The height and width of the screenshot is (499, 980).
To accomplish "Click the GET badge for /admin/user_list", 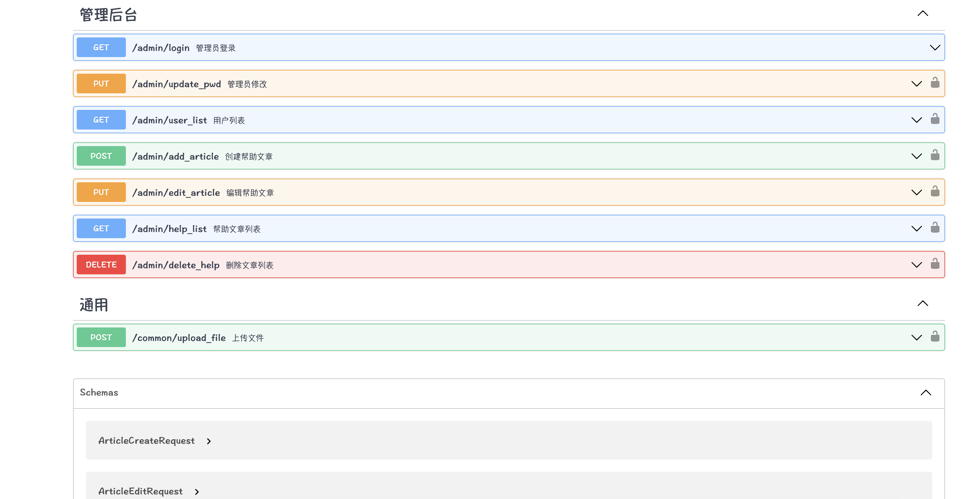I will pos(101,120).
